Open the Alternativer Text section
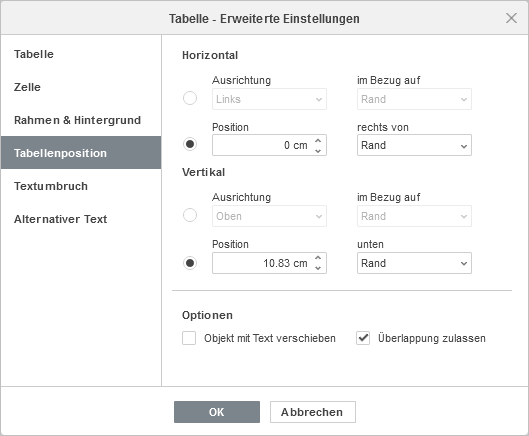The width and height of the screenshot is (529, 436). click(x=81, y=219)
